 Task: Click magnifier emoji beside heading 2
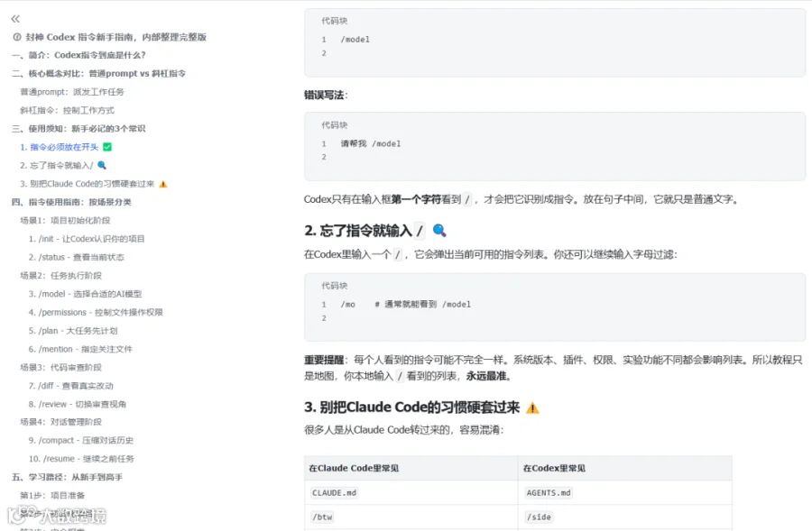[x=439, y=231]
